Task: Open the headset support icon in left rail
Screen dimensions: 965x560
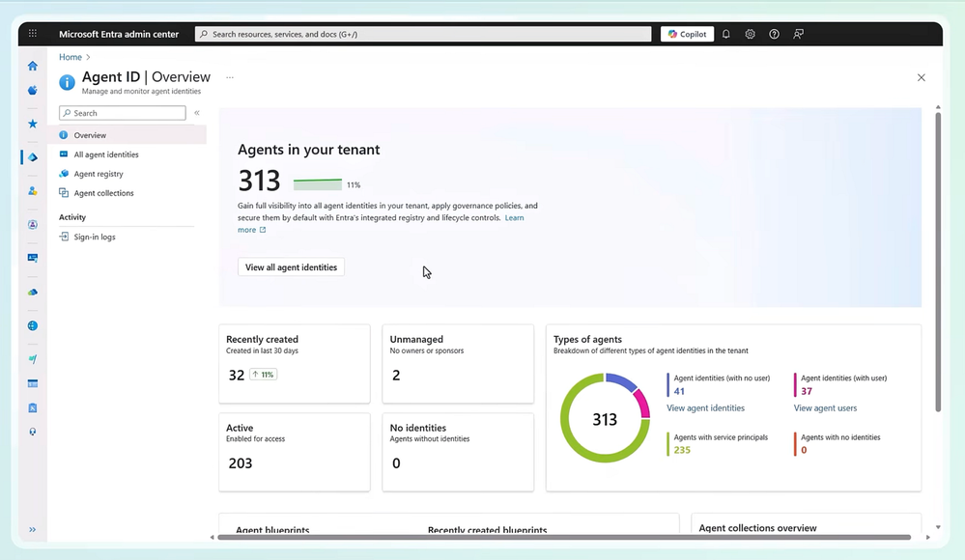Action: click(x=33, y=432)
